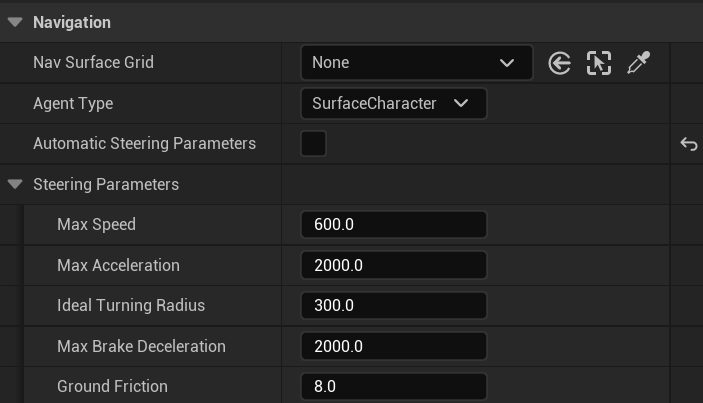This screenshot has height=403, width=703.
Task: Collapse the Steering Parameters group
Action: [x=15, y=184]
